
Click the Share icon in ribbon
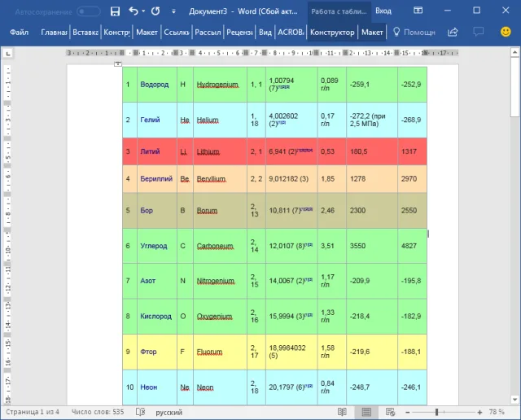coord(453,33)
